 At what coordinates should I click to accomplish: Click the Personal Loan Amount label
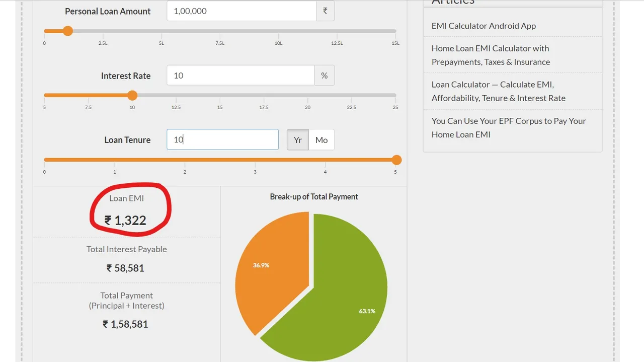pos(108,11)
